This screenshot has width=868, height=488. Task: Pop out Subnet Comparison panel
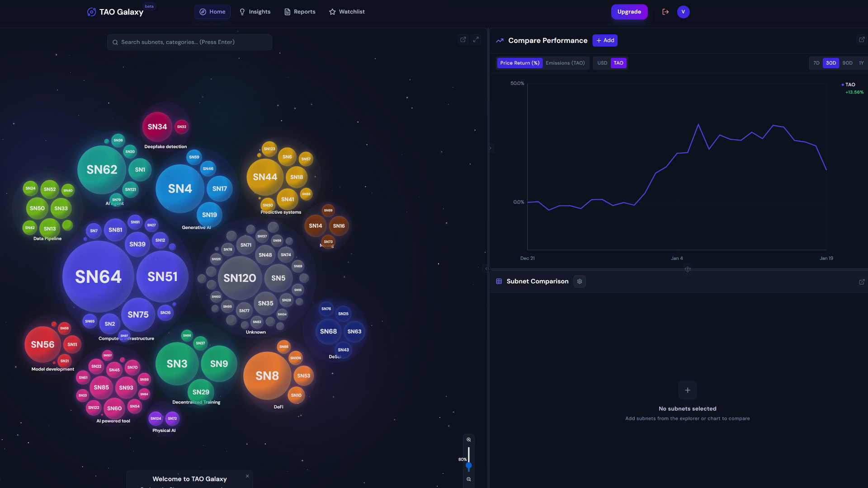click(862, 282)
